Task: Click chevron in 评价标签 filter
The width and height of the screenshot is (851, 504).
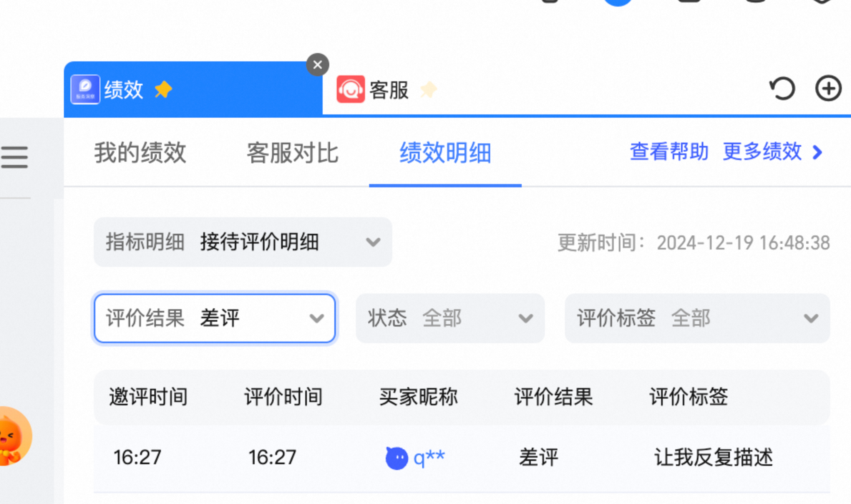Action: pyautogui.click(x=811, y=318)
